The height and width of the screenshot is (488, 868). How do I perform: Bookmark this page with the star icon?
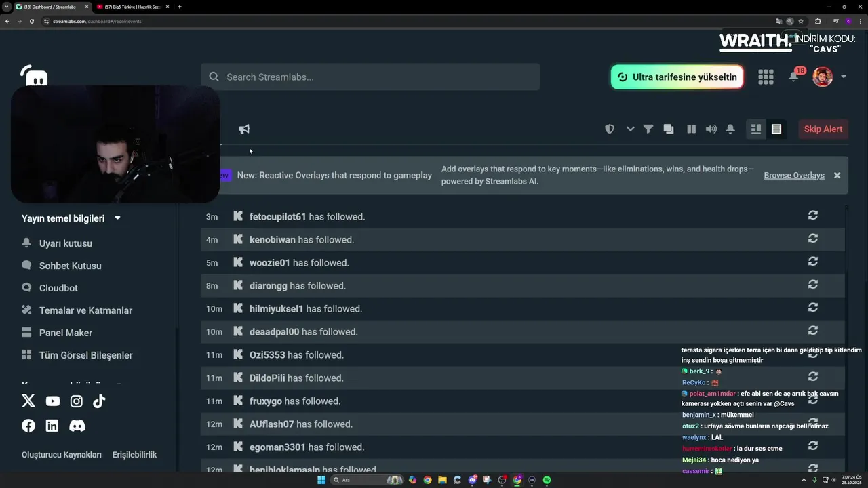(801, 21)
